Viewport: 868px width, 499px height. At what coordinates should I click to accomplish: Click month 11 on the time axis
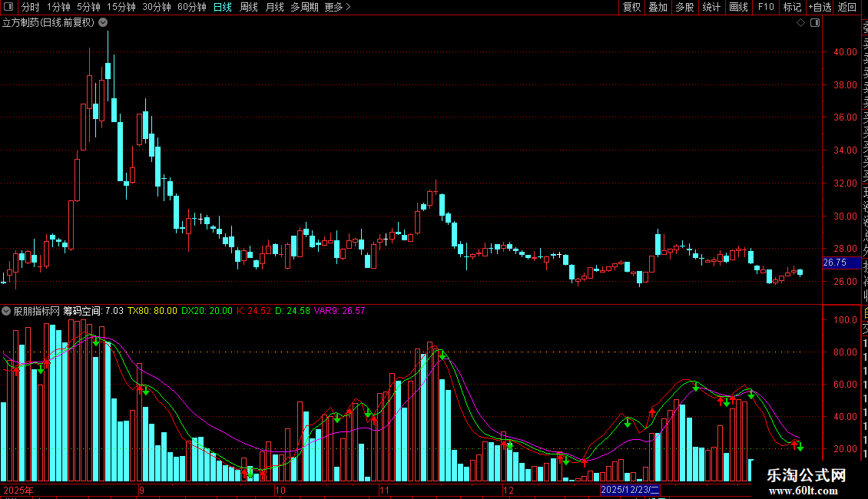click(x=385, y=490)
